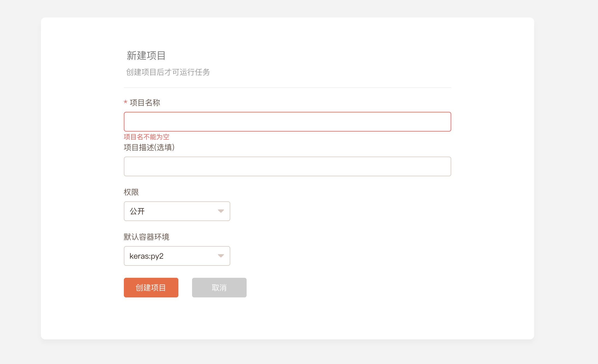Click the subtitle 创建项目后才可运行任务
The height and width of the screenshot is (364, 598).
click(x=168, y=72)
